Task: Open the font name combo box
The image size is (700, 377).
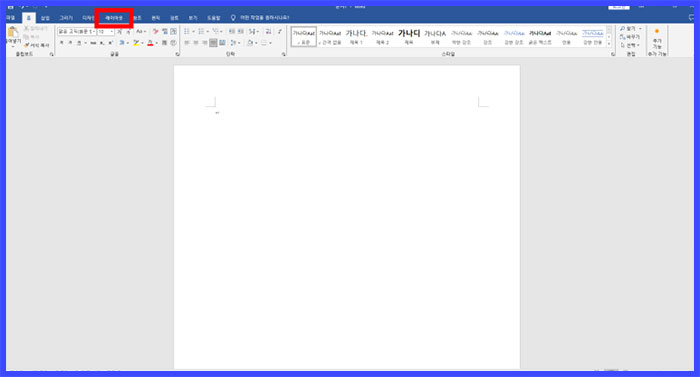Action: [76, 32]
